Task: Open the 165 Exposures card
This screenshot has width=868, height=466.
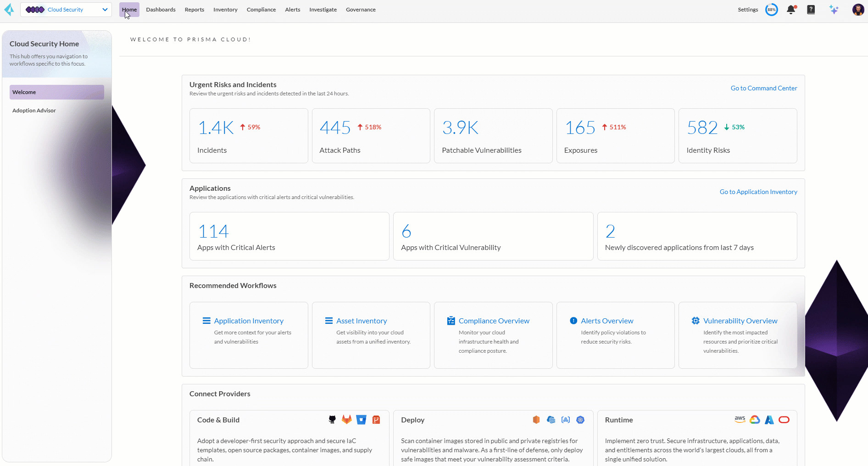Action: coord(616,136)
